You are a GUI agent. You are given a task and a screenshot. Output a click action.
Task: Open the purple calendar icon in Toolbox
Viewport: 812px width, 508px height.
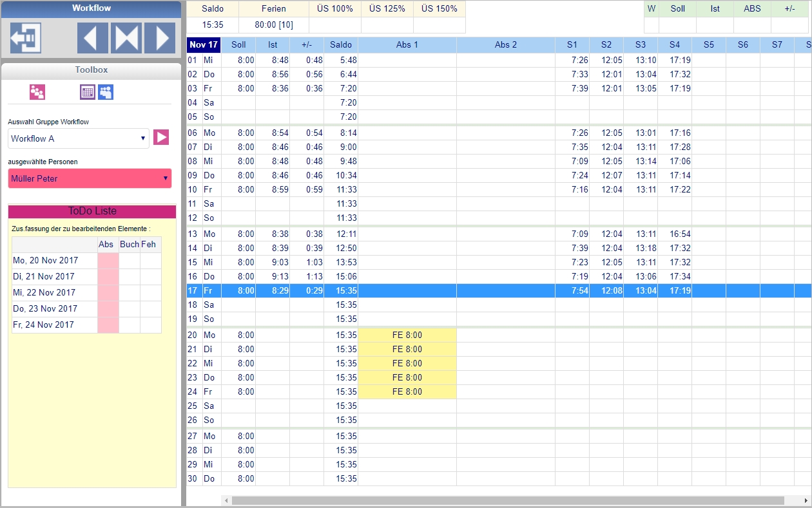88,92
